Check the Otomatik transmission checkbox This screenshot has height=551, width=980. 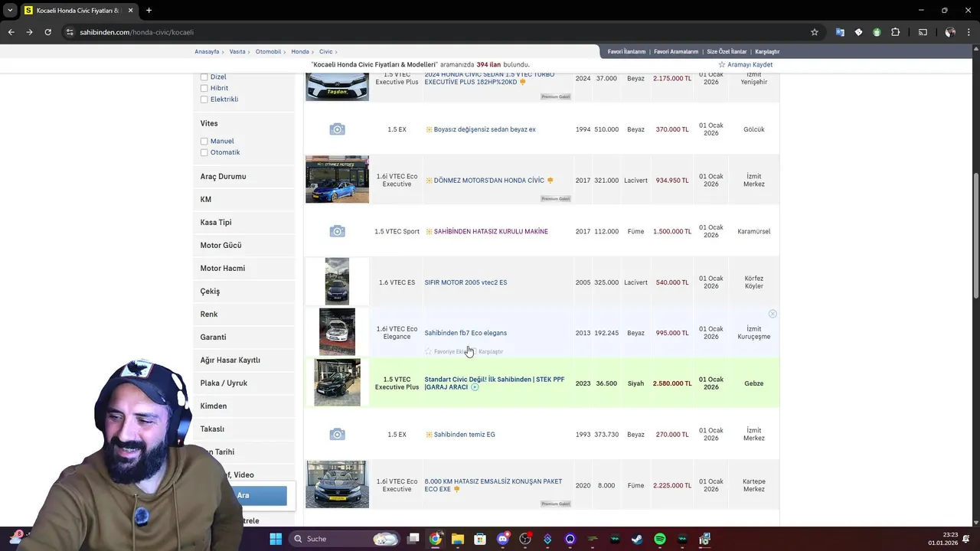[x=204, y=153]
